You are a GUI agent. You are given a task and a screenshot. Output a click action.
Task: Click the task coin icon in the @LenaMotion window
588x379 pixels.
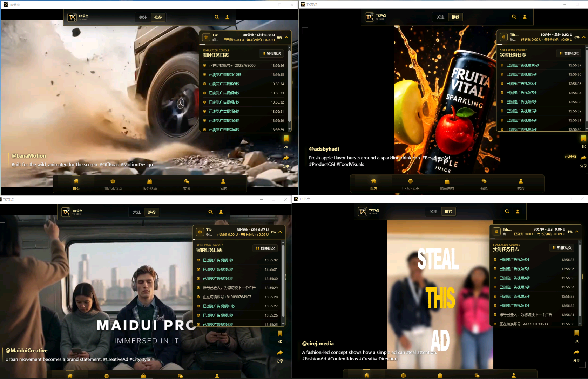(206, 37)
